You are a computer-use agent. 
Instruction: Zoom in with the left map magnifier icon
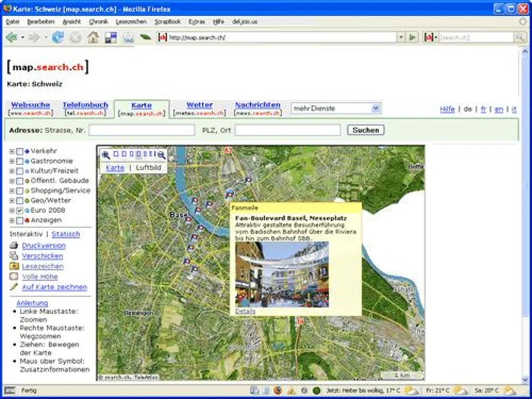[x=106, y=155]
